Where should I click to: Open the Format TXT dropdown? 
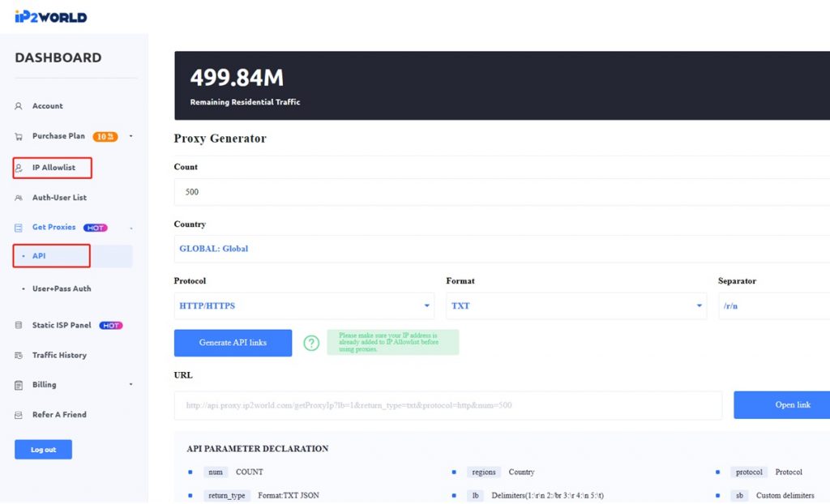tap(576, 305)
